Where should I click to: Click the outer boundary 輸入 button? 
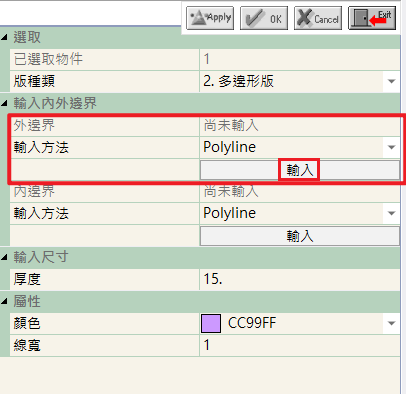point(300,170)
